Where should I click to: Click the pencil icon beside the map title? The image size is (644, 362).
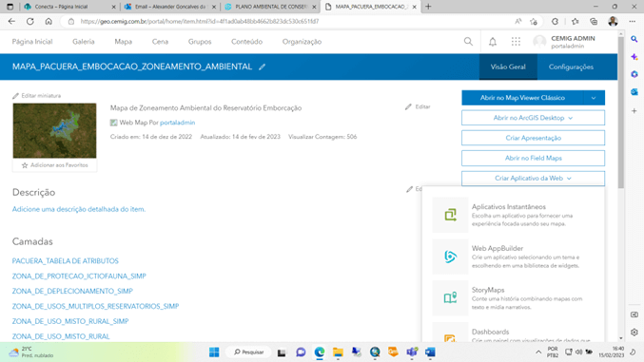coord(262,67)
